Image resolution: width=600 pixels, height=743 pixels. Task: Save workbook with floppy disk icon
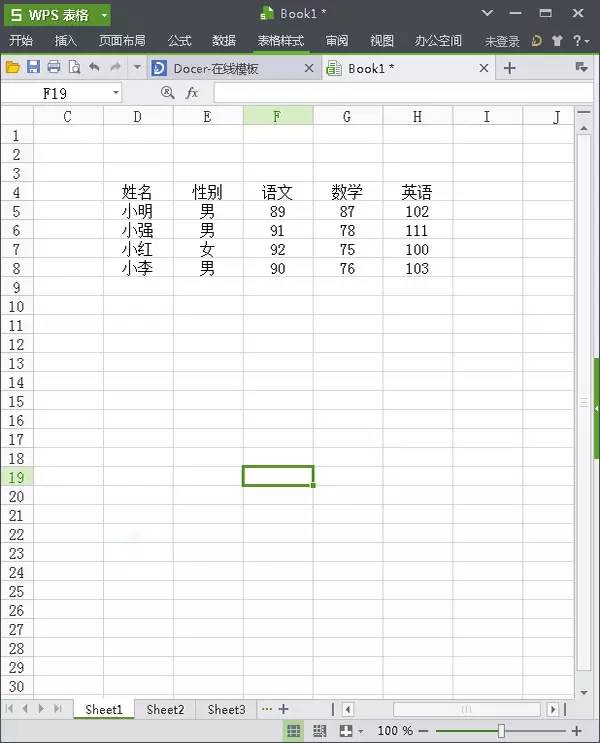(33, 67)
